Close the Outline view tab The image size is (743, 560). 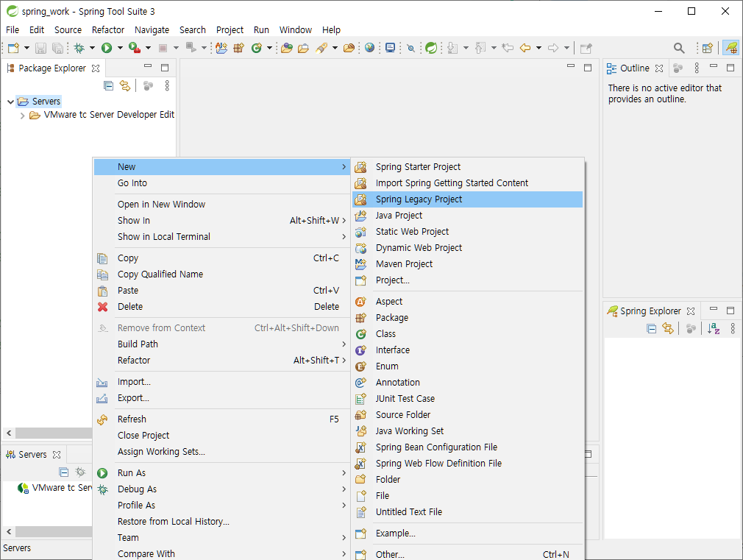tap(659, 68)
